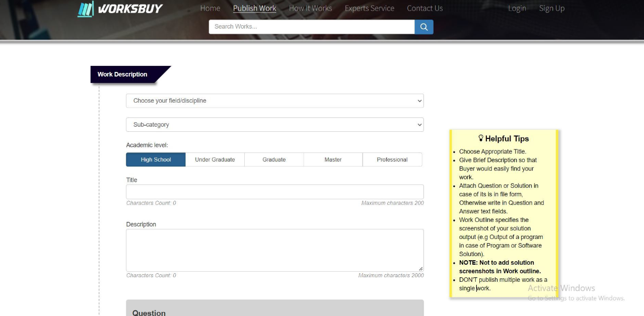Click inside the Title text field
Viewport: 644px width, 316px height.
274,192
